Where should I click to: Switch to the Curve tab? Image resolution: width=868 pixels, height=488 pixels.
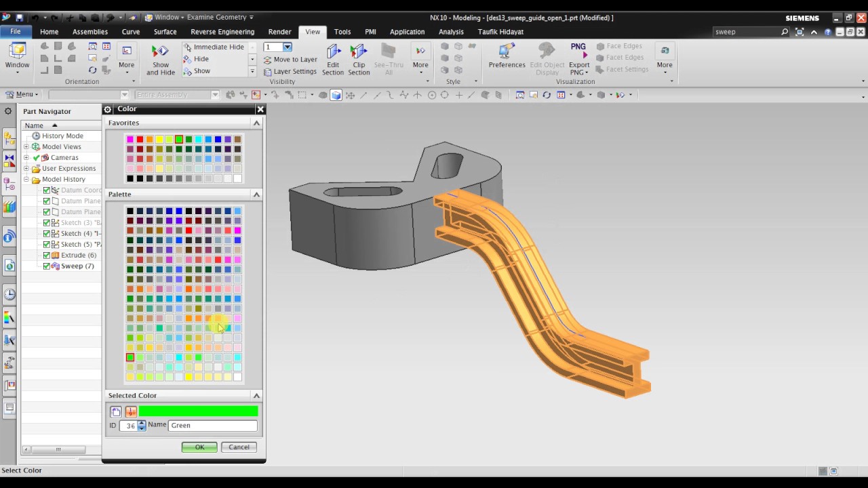point(131,32)
